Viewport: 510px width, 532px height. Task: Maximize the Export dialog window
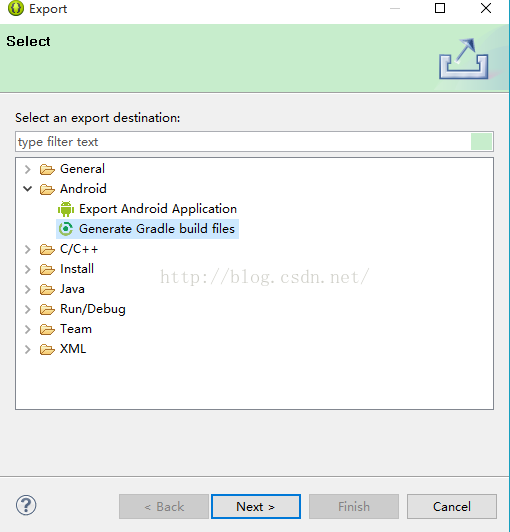(x=440, y=8)
